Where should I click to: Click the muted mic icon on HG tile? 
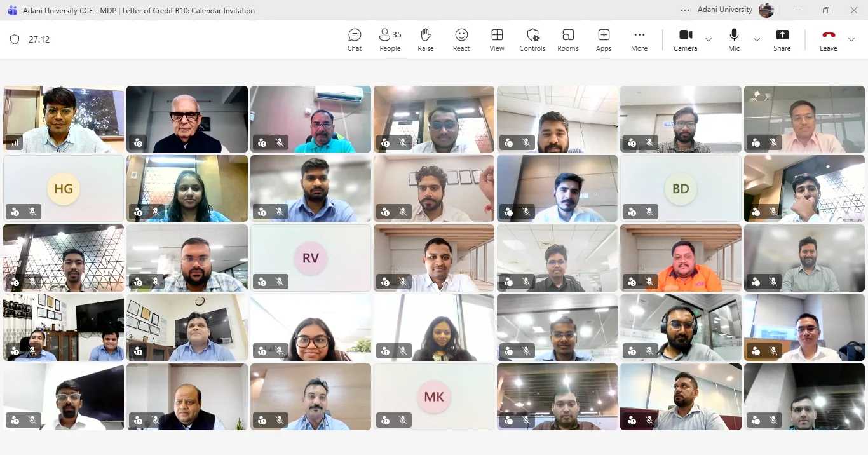pyautogui.click(x=32, y=212)
